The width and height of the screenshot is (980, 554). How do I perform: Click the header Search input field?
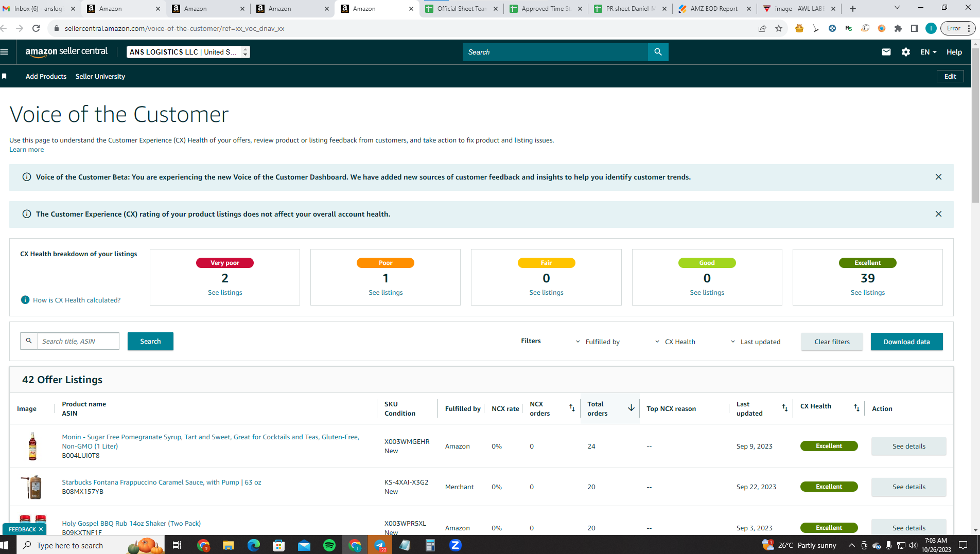[x=555, y=52]
